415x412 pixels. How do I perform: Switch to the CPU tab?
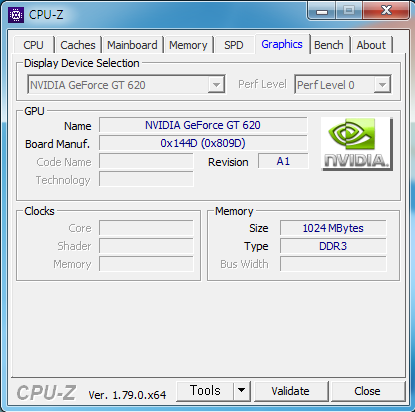(x=33, y=45)
